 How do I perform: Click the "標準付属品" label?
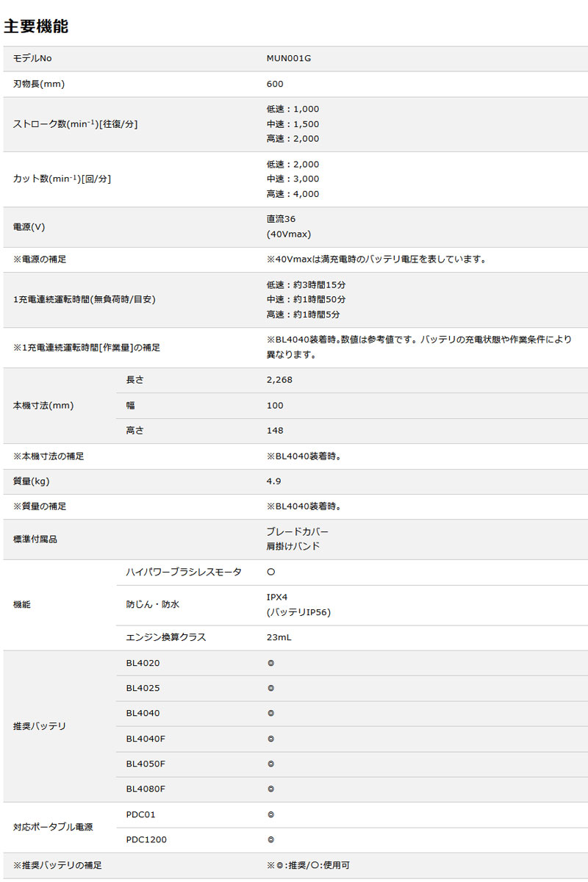click(x=35, y=539)
